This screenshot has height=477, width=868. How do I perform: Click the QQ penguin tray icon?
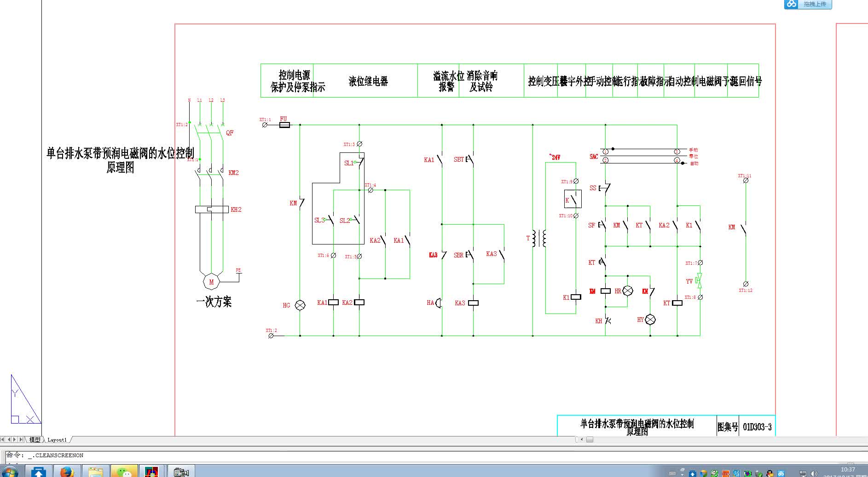tap(770, 473)
